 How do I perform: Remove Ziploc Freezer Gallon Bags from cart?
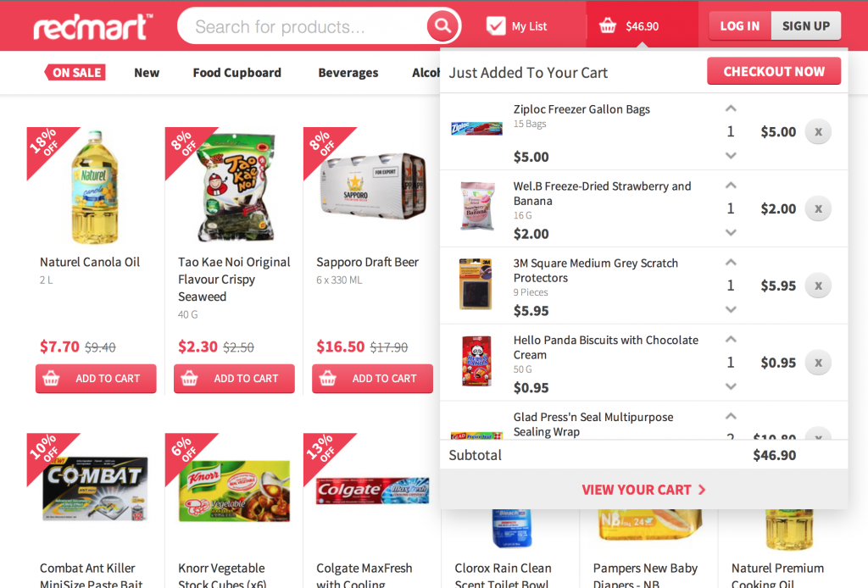(x=818, y=131)
